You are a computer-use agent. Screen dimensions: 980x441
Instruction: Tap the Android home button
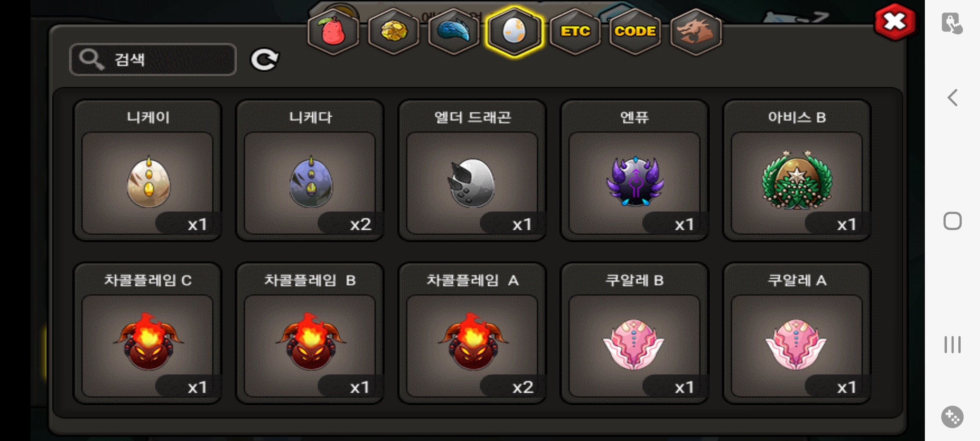click(952, 221)
